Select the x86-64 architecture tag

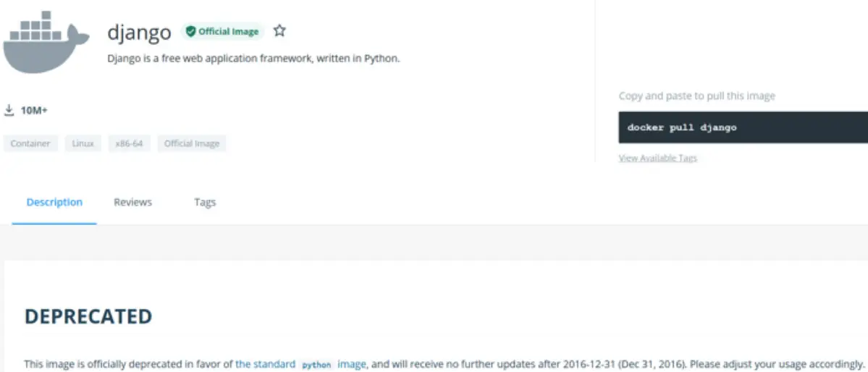coord(129,143)
